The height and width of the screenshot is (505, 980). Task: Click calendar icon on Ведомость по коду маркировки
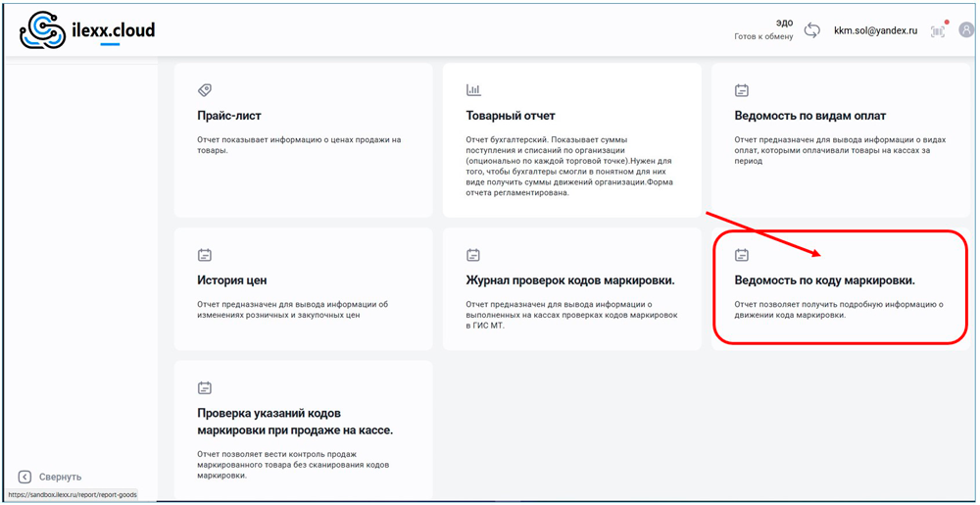click(742, 255)
